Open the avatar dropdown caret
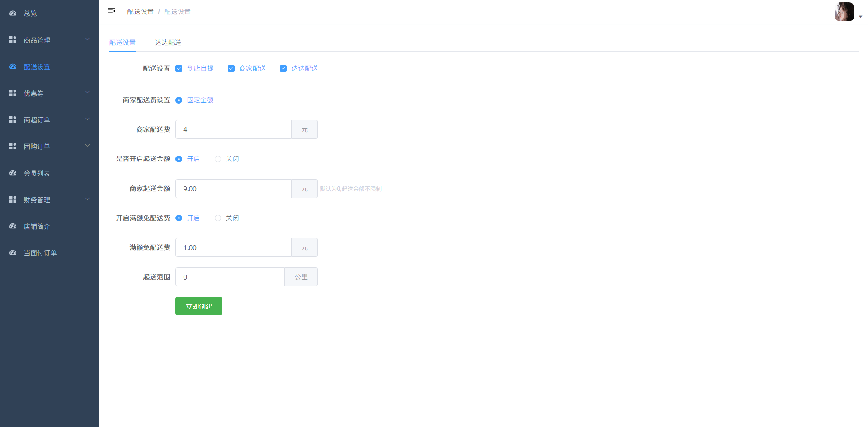The width and height of the screenshot is (868, 427). [x=860, y=17]
